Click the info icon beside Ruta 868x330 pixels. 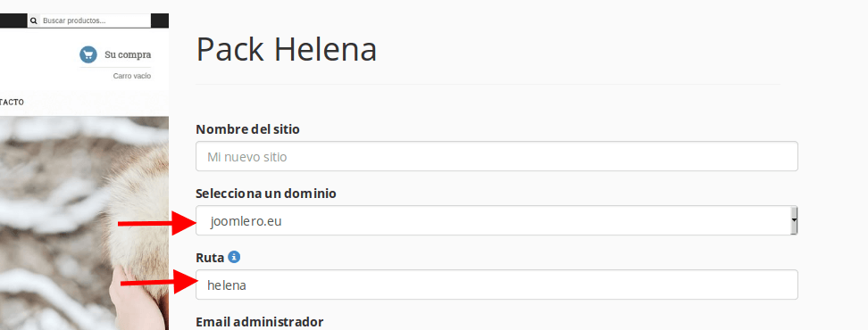(x=234, y=257)
